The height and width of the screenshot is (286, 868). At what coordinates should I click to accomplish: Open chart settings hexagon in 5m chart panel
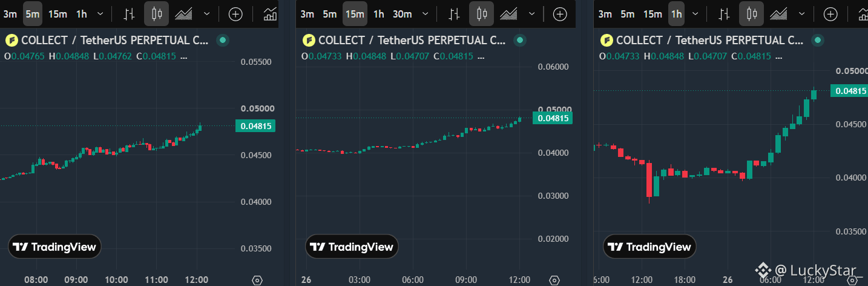coord(257,280)
